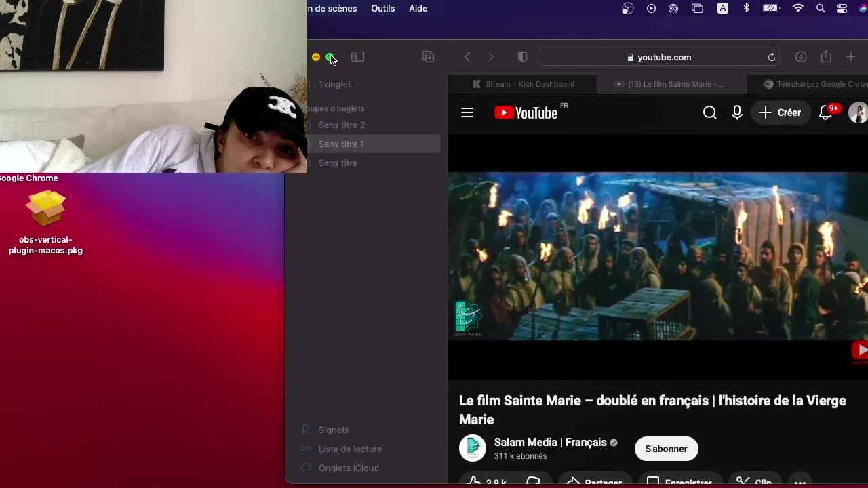Open Outils menu in menu bar
Viewport: 868px width, 488px height.
(x=382, y=9)
